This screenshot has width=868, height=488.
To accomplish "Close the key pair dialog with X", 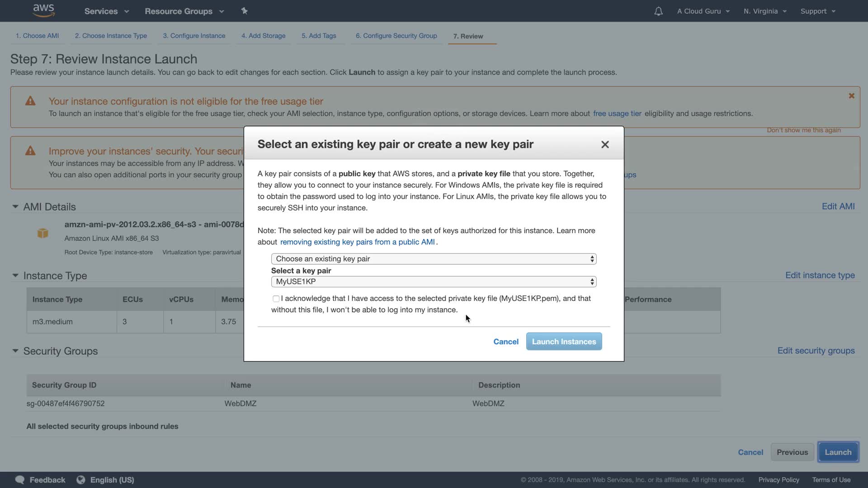I will click(605, 145).
